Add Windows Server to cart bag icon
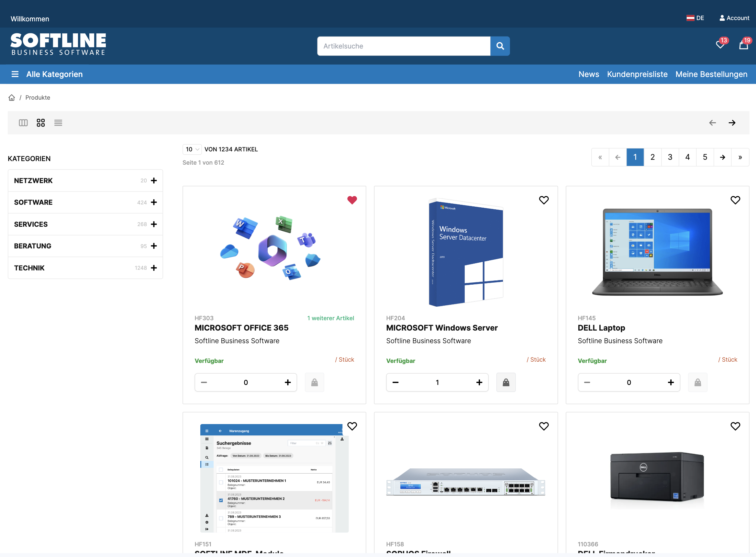 pyautogui.click(x=506, y=382)
